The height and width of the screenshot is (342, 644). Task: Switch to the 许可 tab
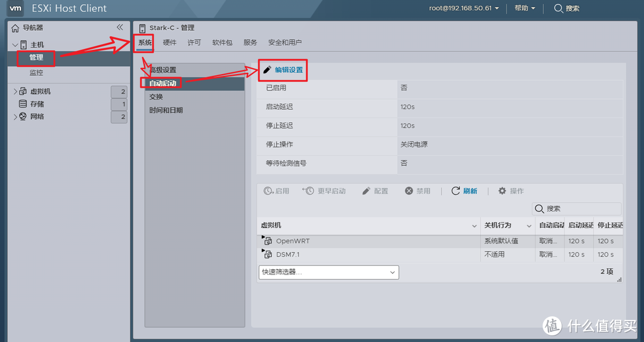(x=194, y=42)
